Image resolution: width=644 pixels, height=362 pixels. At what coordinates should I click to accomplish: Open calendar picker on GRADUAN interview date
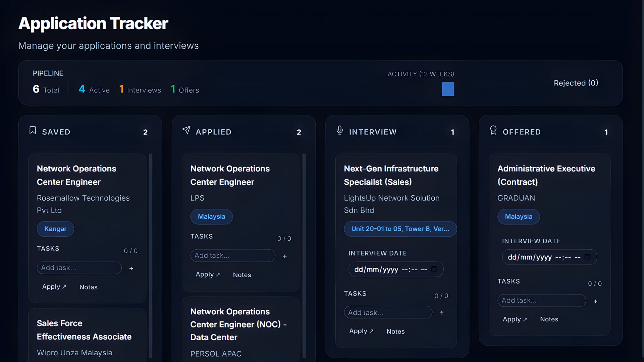pyautogui.click(x=587, y=257)
